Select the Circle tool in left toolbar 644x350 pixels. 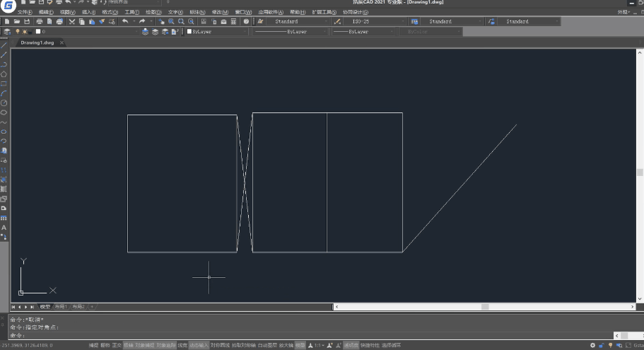coord(4,103)
